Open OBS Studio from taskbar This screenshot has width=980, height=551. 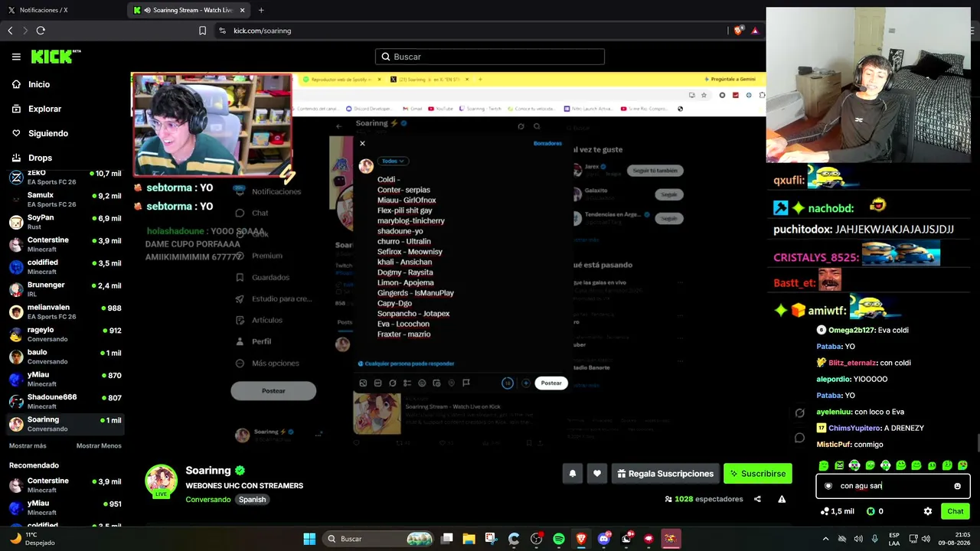click(x=537, y=539)
